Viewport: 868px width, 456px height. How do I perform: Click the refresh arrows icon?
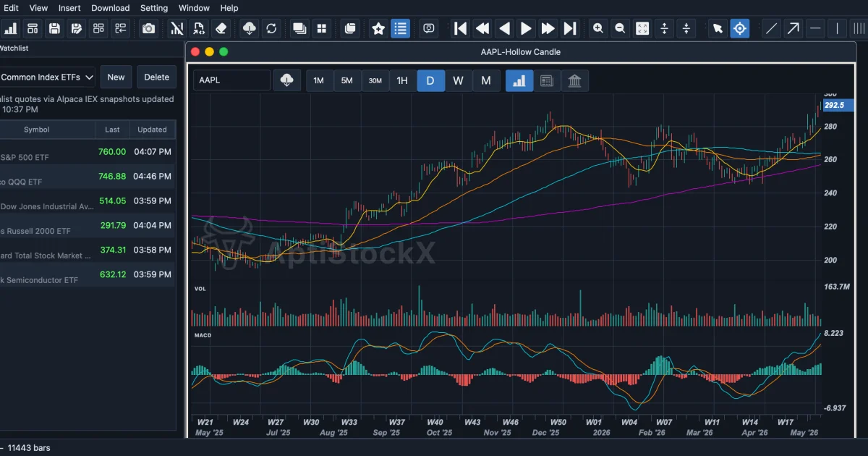point(271,28)
